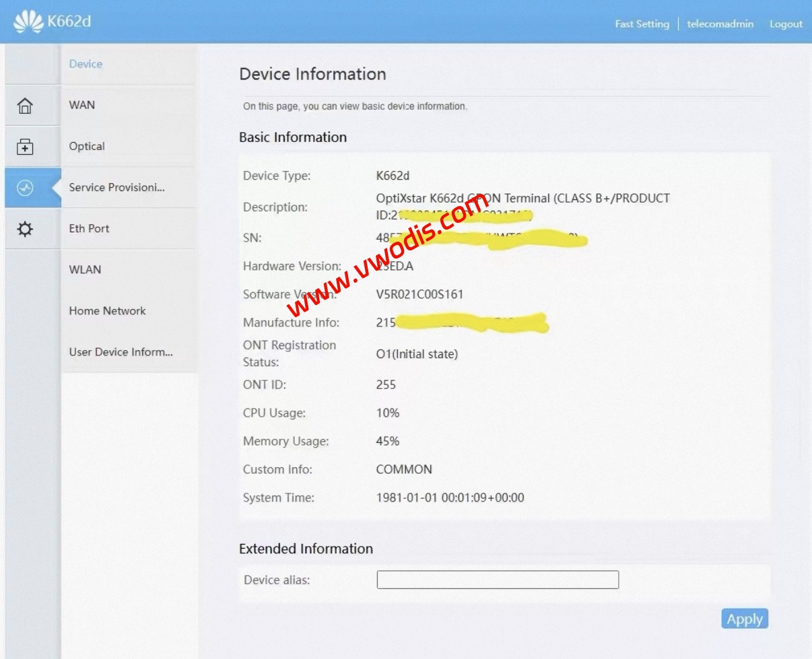
Task: Open the Service Provisioning menu entry
Action: [x=116, y=187]
